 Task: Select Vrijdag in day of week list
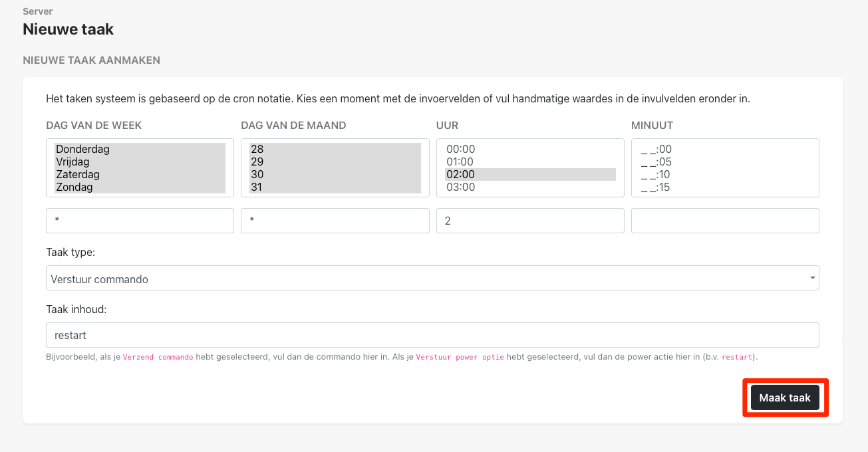click(x=72, y=162)
